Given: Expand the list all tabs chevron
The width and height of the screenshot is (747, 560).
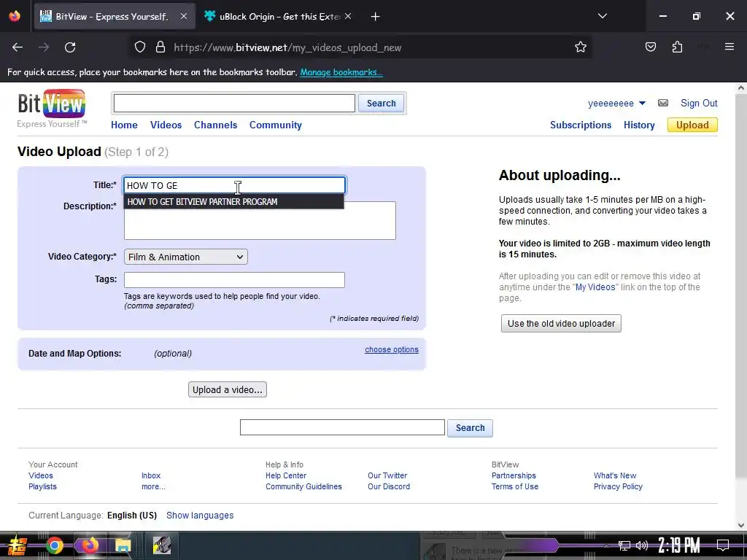Looking at the screenshot, I should pos(602,16).
